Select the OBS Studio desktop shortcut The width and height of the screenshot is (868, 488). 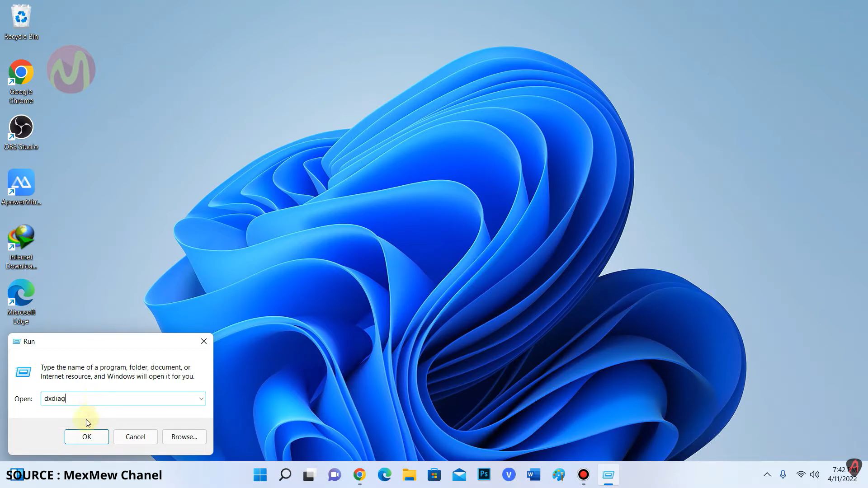coord(21,132)
